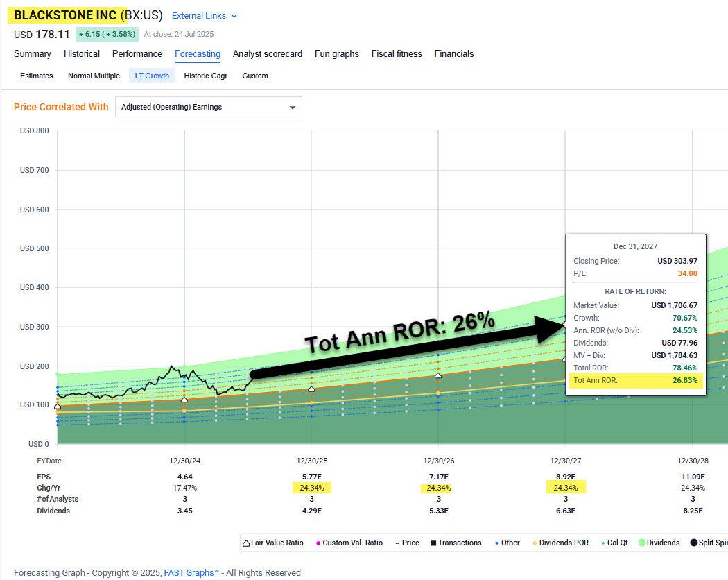Click the Tot Ann ROR 26.83% value
This screenshot has height=580, width=728.
point(685,380)
